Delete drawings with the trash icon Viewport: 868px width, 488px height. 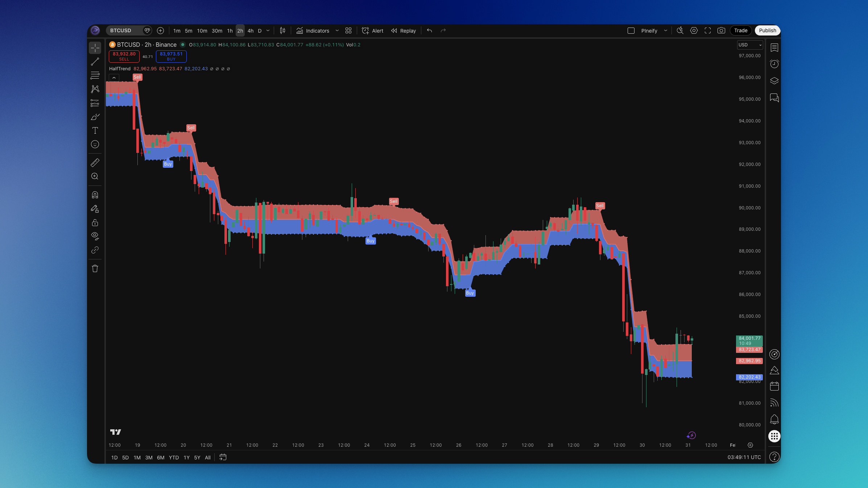(x=95, y=268)
